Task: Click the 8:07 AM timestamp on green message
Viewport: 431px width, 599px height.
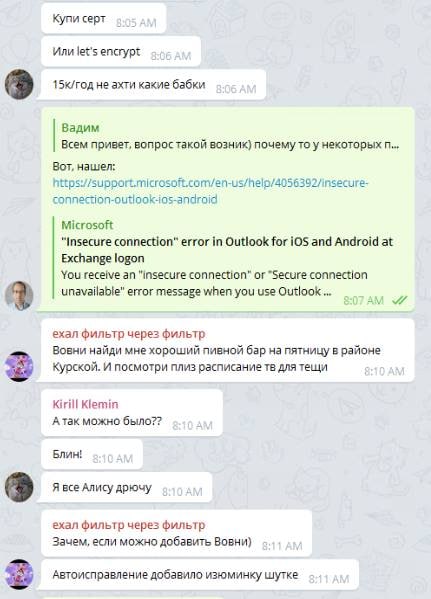Action: point(363,301)
